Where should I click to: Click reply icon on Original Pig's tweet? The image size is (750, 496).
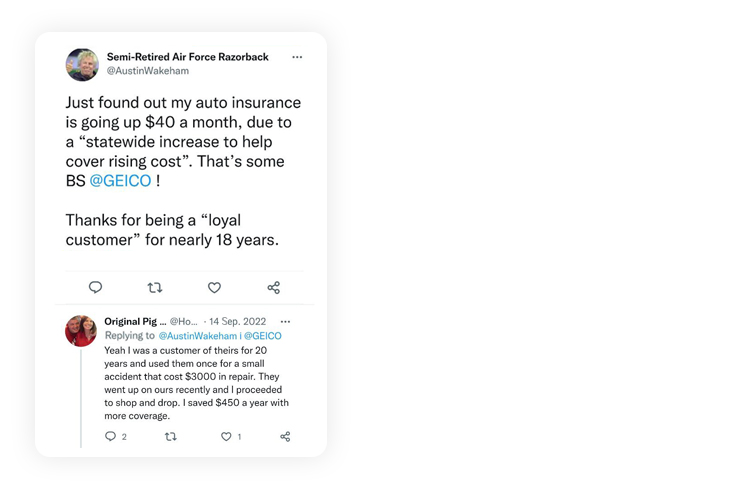[x=111, y=437]
